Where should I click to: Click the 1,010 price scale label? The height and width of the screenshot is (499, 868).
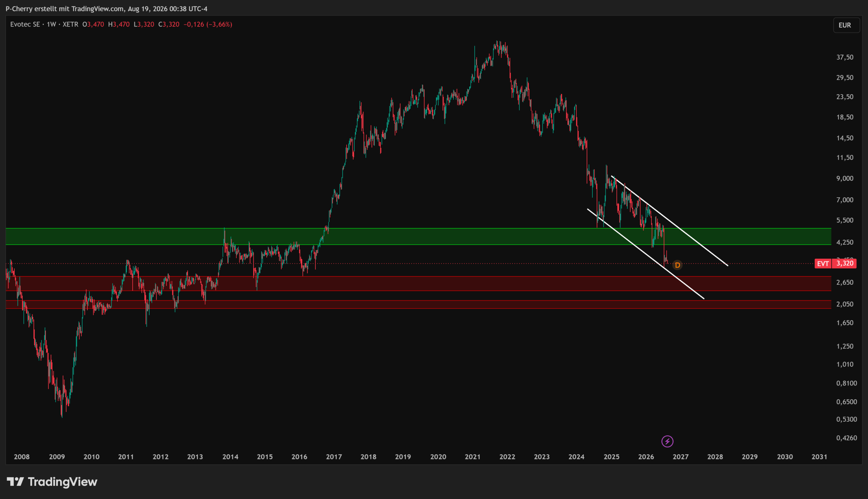point(845,364)
